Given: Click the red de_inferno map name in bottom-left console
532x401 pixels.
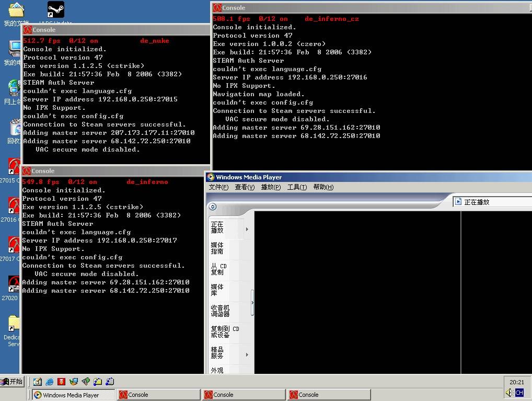Looking at the screenshot, I should (x=147, y=182).
